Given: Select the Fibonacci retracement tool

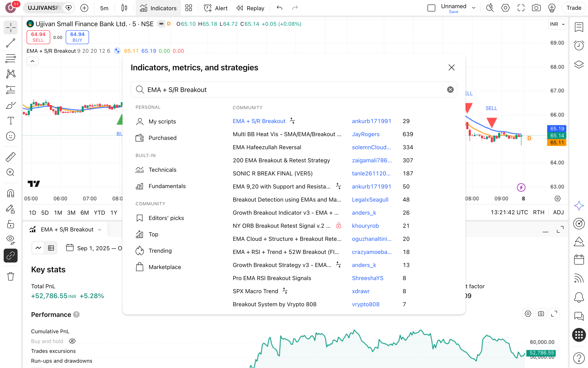Looking at the screenshot, I should pos(10,58).
